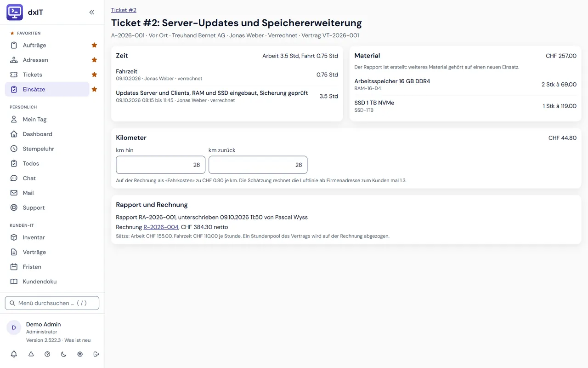This screenshot has height=368, width=588.
Task: Click the Stempeluhr clock icon
Action: [x=14, y=149]
